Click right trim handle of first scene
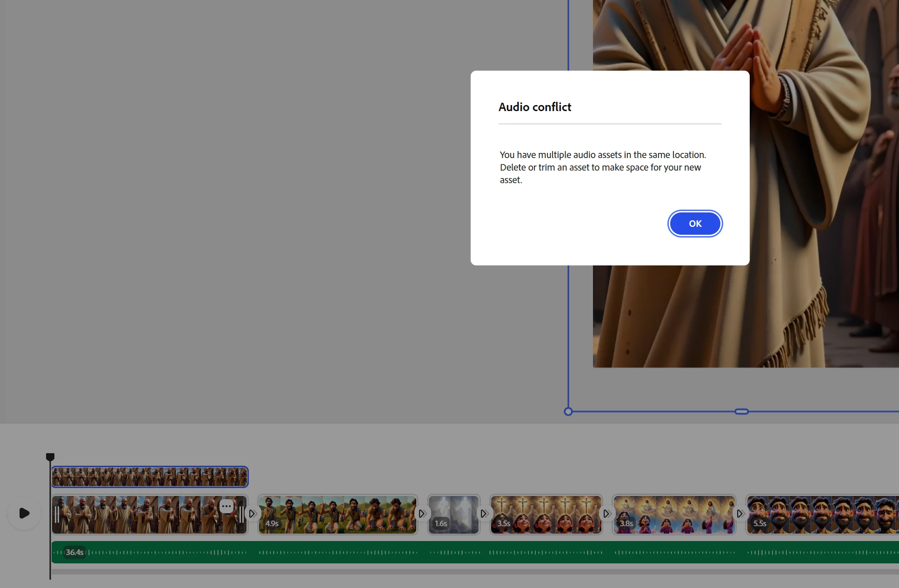Viewport: 899px width, 588px height. (x=241, y=515)
